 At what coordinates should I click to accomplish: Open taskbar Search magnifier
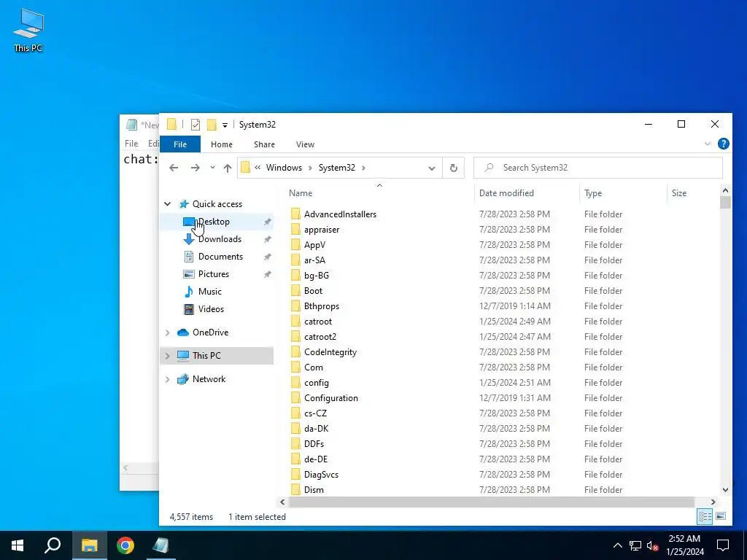pos(53,545)
